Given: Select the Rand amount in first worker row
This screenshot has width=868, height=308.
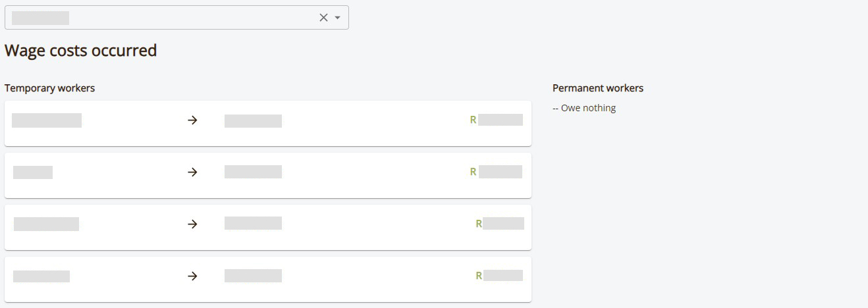Looking at the screenshot, I should pyautogui.click(x=496, y=120).
